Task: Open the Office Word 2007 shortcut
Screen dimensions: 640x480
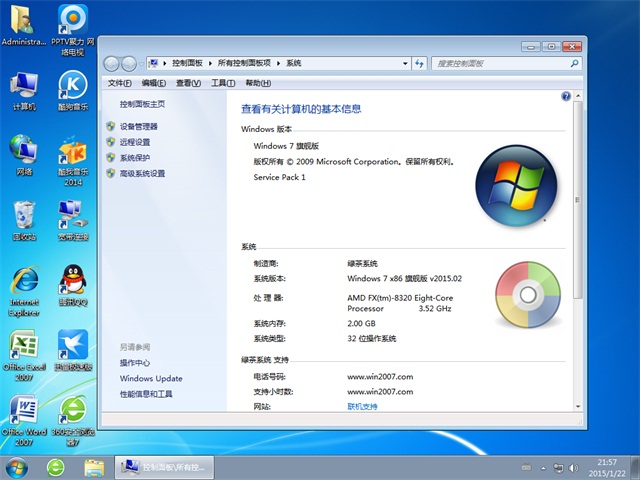Action: coord(23,412)
